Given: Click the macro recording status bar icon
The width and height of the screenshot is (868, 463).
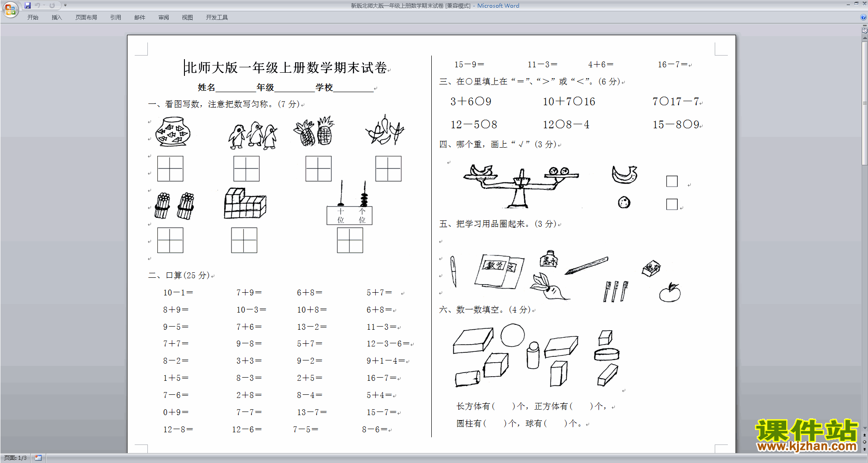Looking at the screenshot, I should [38, 458].
